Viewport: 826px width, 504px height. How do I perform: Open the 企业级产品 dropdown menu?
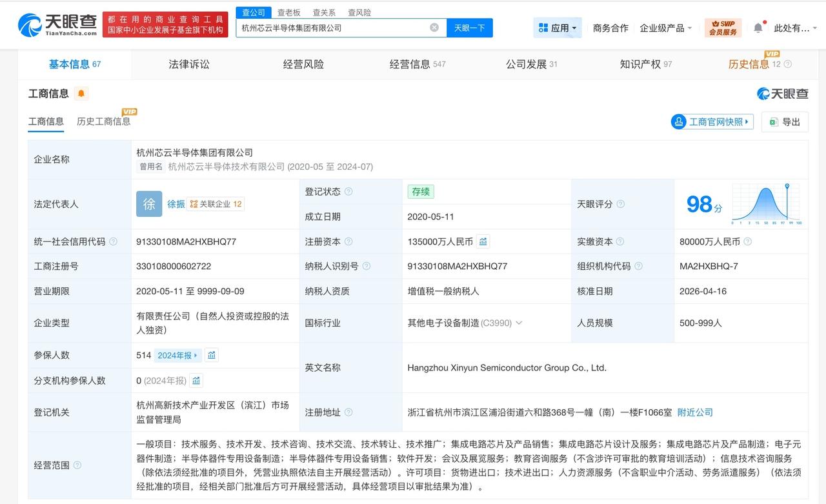pyautogui.click(x=666, y=28)
